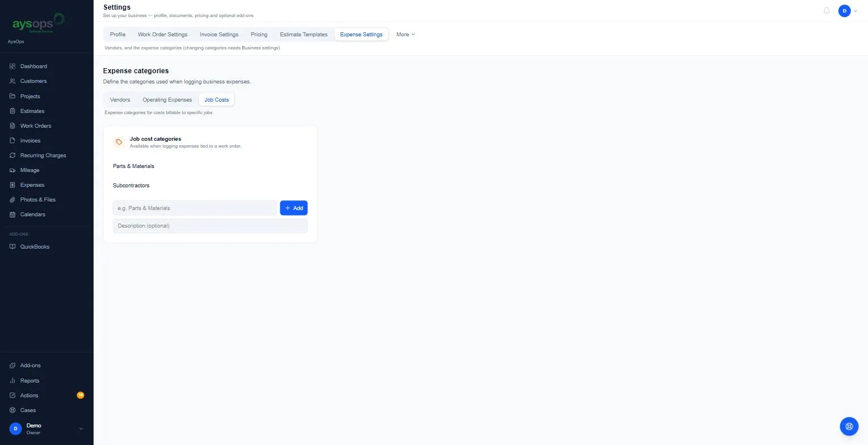Switch to the Profile tab
Screen dimensions: 868x445
117,35
